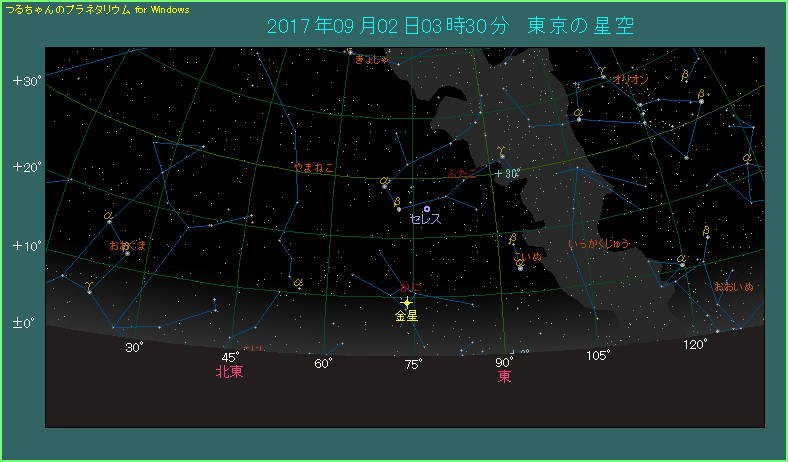Click the オリオン constellation label
Viewport: 788px width, 462px height.
tap(632, 79)
